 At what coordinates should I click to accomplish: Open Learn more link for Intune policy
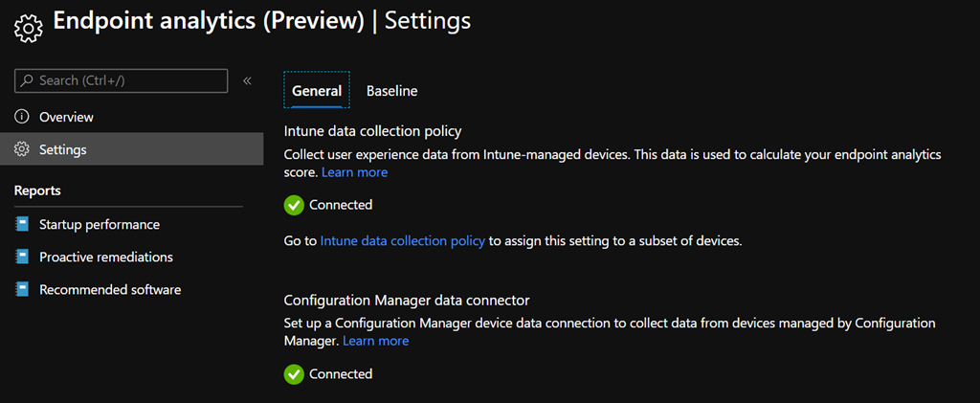[354, 172]
